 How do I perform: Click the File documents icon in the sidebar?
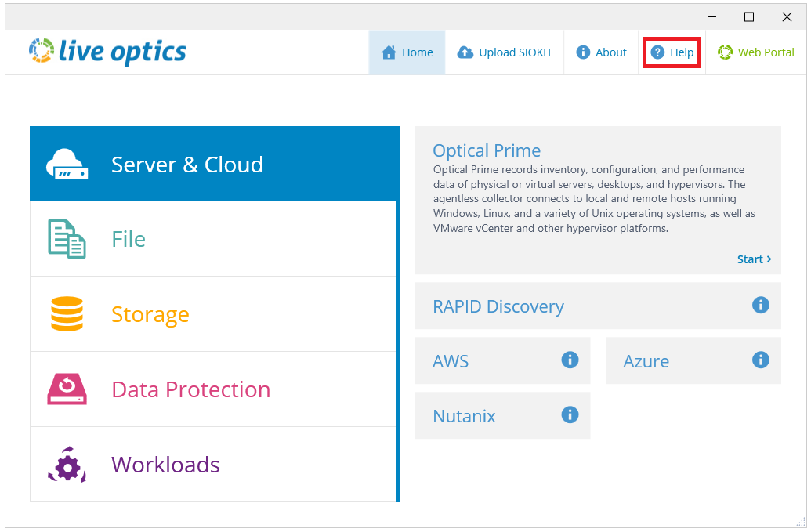coord(67,239)
